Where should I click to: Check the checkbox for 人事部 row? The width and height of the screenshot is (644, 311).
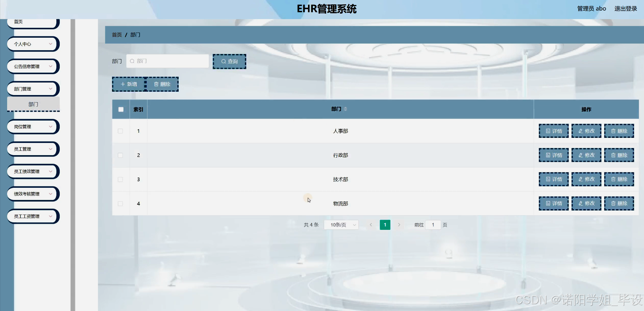pyautogui.click(x=120, y=131)
